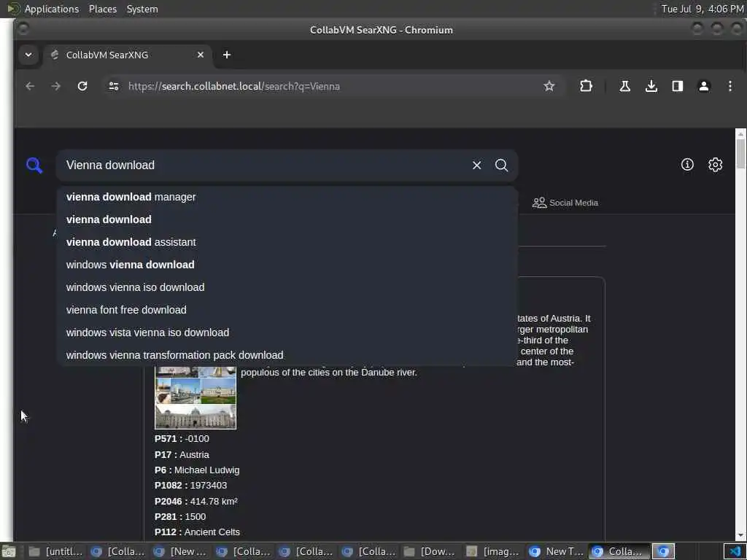Toggle the browser side panel icon
This screenshot has width=747, height=560.
coord(678,86)
